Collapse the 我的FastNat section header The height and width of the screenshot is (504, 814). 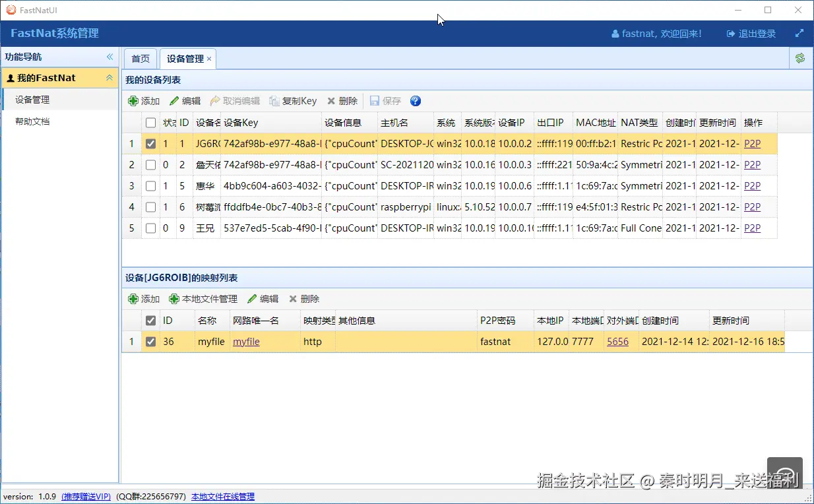coord(111,77)
